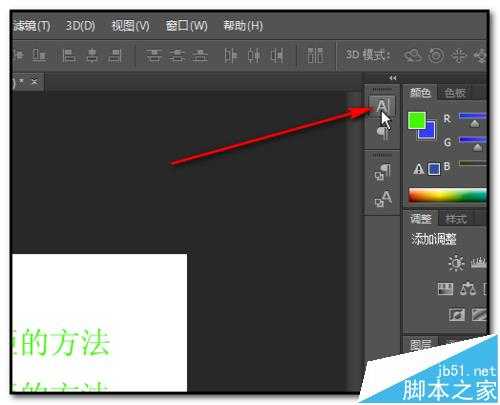
Task: Click the align left edges icon
Action: [x=69, y=56]
